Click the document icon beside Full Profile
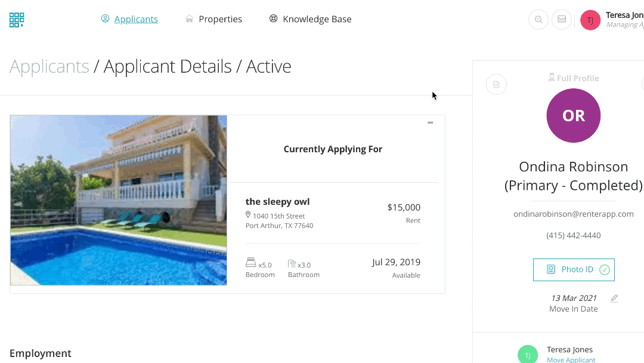Viewport: 644px width, 363px height. 496,85
